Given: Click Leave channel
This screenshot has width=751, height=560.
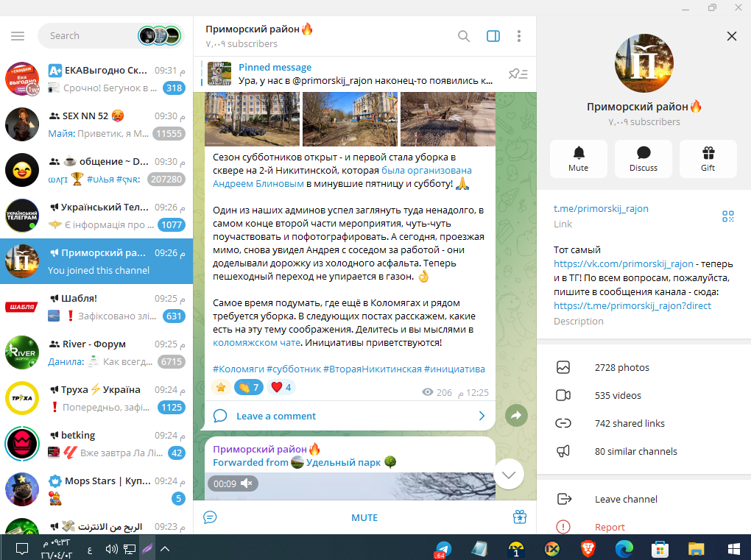Looking at the screenshot, I should click(x=644, y=499).
